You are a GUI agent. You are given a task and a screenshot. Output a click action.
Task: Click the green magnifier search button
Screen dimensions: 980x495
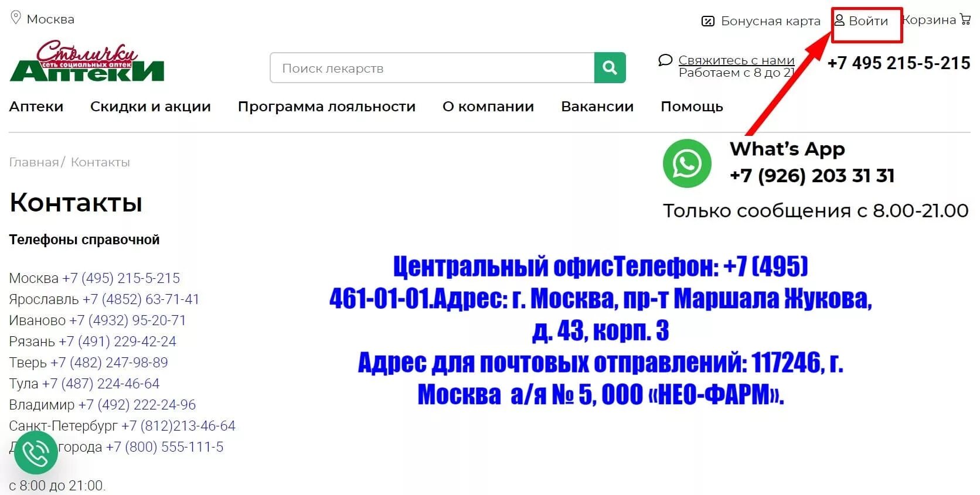610,68
